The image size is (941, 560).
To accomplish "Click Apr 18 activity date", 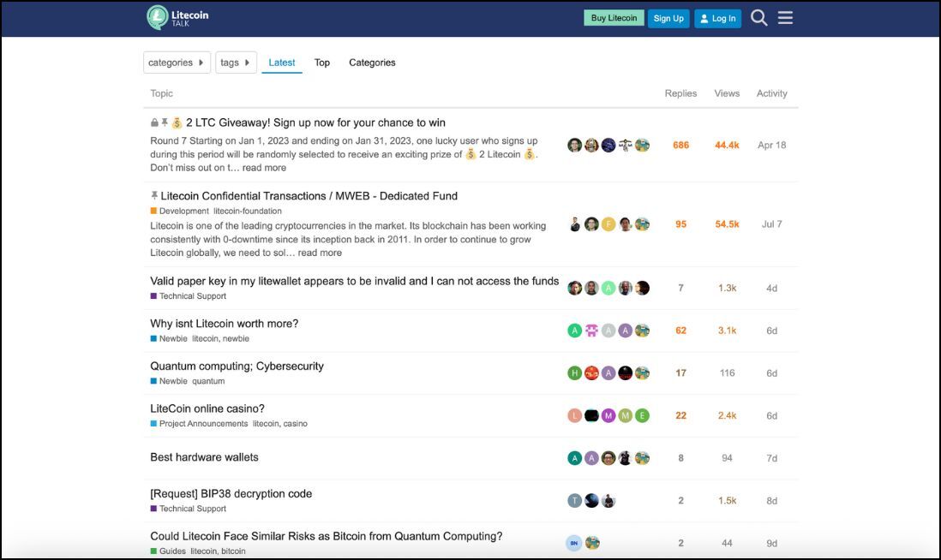I will 772,145.
